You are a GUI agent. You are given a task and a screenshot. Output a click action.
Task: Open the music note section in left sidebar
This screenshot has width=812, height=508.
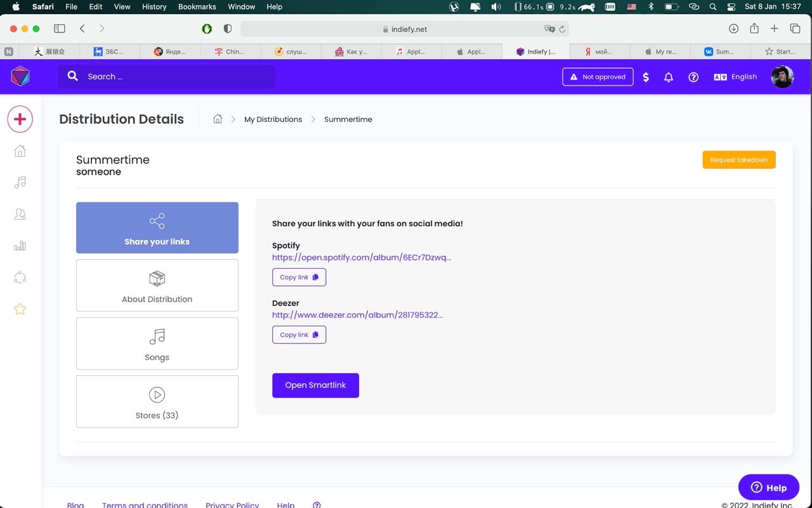pos(20,182)
